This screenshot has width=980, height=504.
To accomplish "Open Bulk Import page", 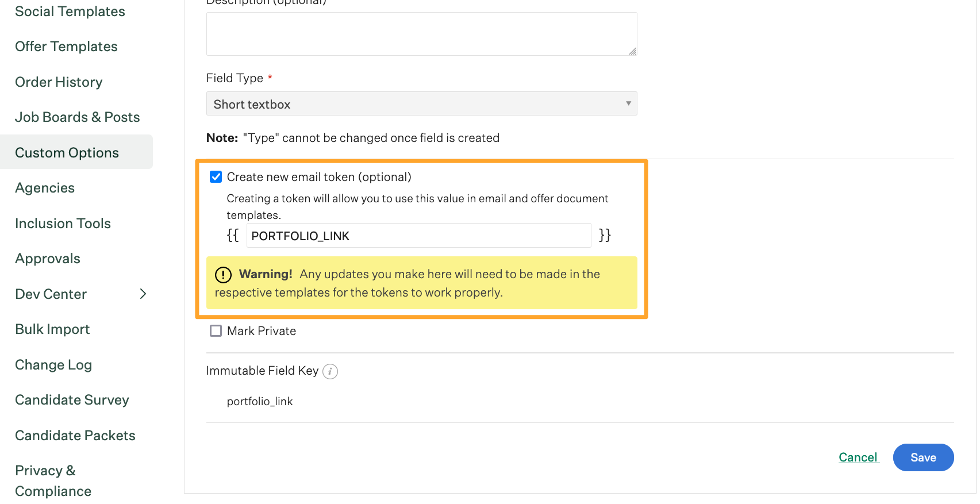I will (x=52, y=329).
